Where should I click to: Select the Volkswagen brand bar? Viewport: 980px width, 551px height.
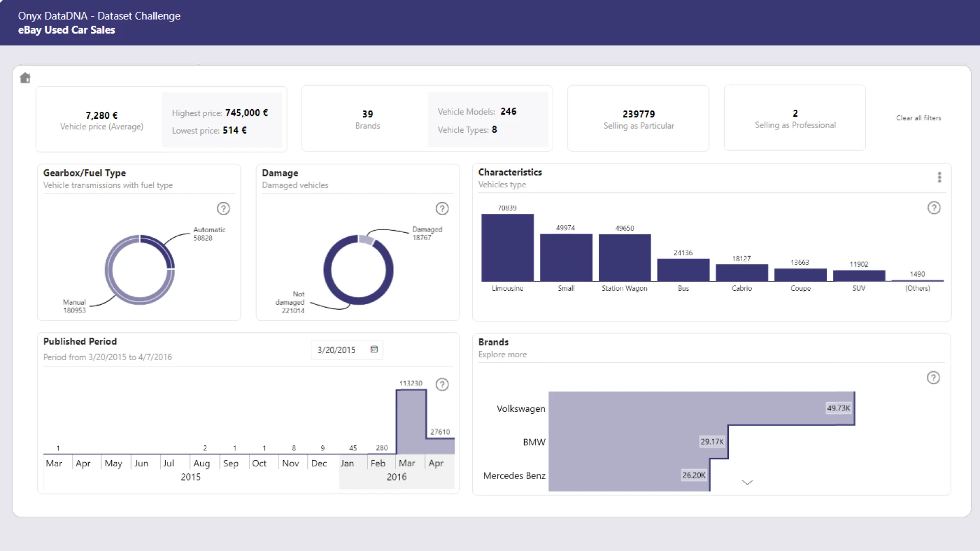point(702,408)
